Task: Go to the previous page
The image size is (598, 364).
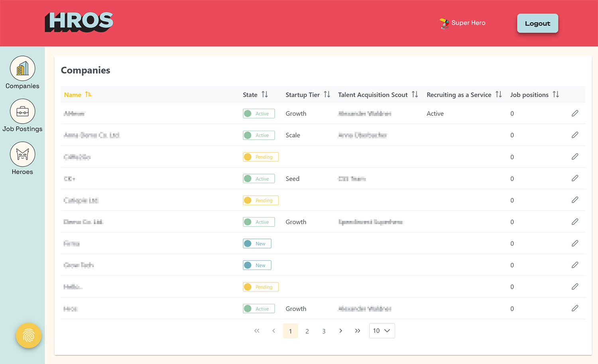Action: (x=273, y=331)
